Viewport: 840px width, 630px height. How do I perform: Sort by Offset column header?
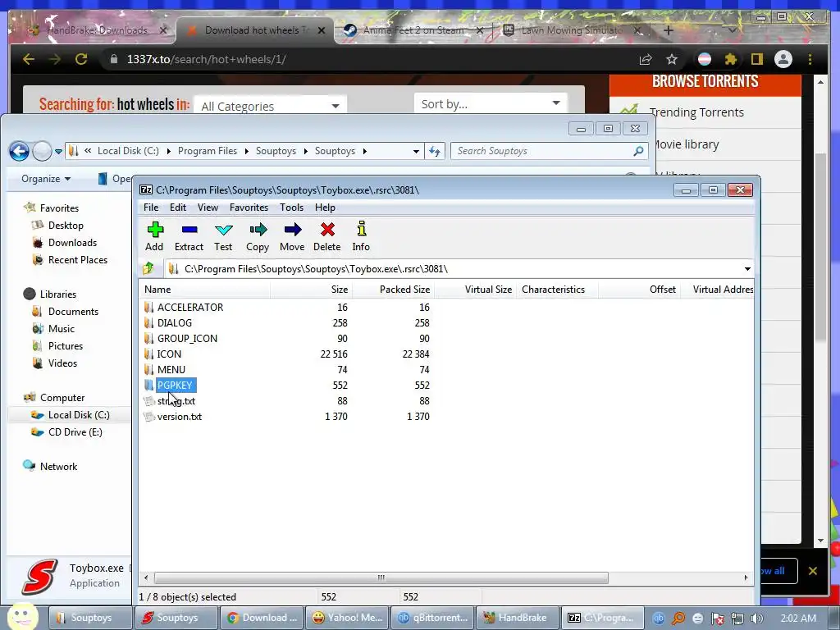pyautogui.click(x=639, y=290)
